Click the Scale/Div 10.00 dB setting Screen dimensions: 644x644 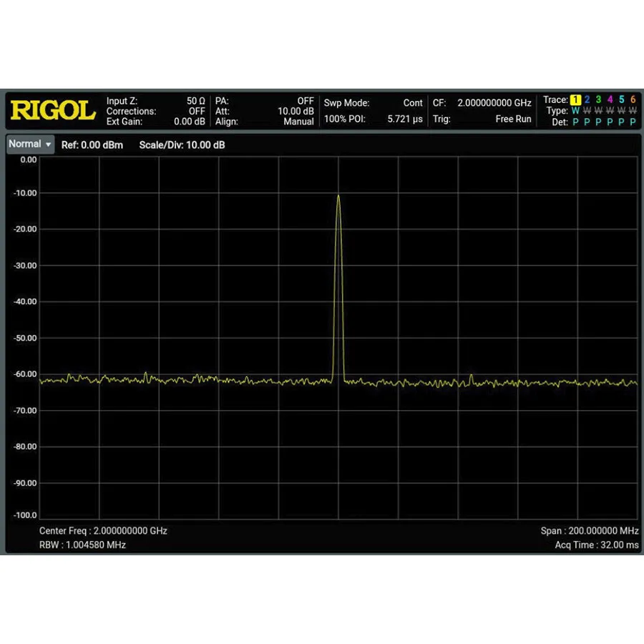182,145
